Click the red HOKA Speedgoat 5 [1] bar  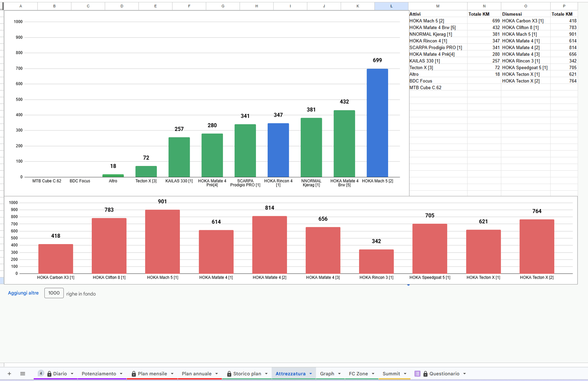(x=430, y=249)
